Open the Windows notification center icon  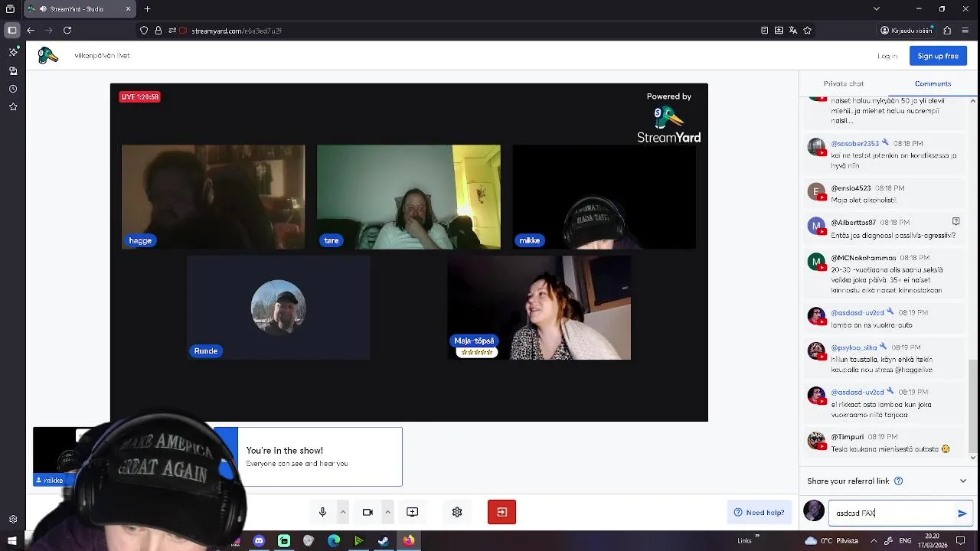tap(961, 541)
